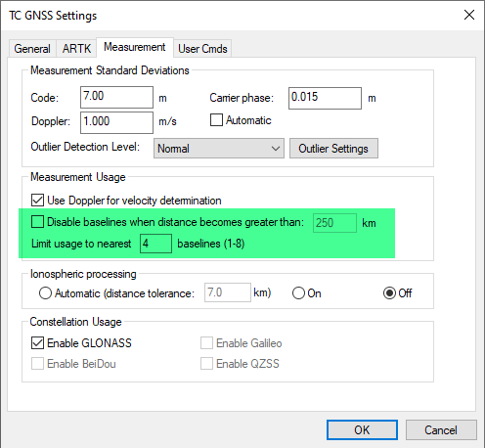This screenshot has height=448, width=485.
Task: Toggle the Enable Galileo checkbox
Action: click(206, 343)
